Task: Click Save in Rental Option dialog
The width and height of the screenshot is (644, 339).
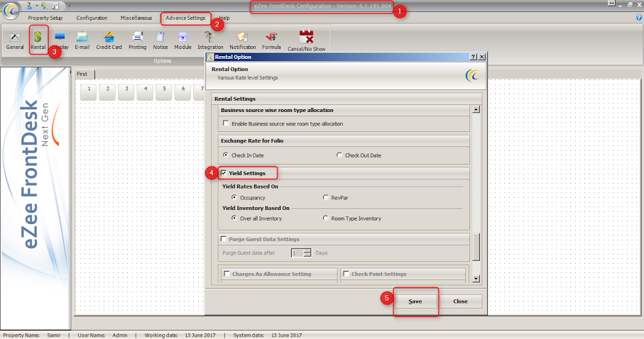Action: (x=415, y=301)
